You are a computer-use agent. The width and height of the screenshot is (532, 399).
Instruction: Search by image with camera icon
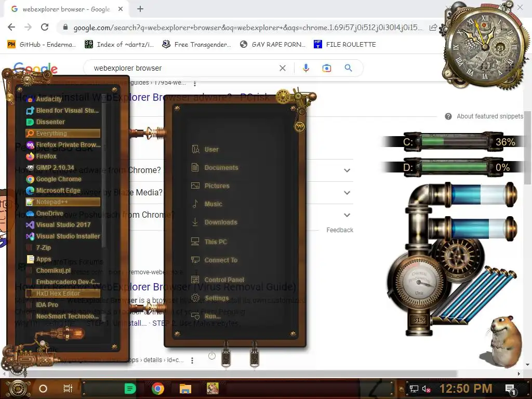326,68
